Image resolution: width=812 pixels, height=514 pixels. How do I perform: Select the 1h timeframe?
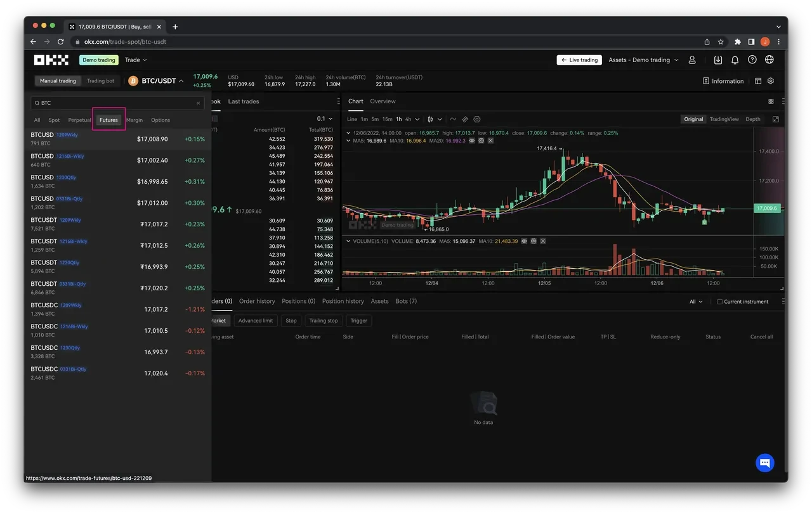[x=399, y=119]
